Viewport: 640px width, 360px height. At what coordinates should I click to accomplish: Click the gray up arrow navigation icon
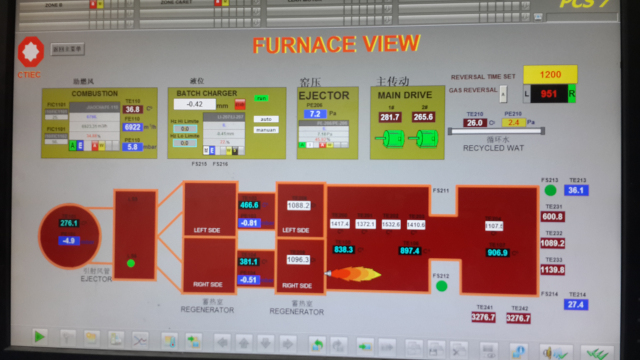click(244, 342)
